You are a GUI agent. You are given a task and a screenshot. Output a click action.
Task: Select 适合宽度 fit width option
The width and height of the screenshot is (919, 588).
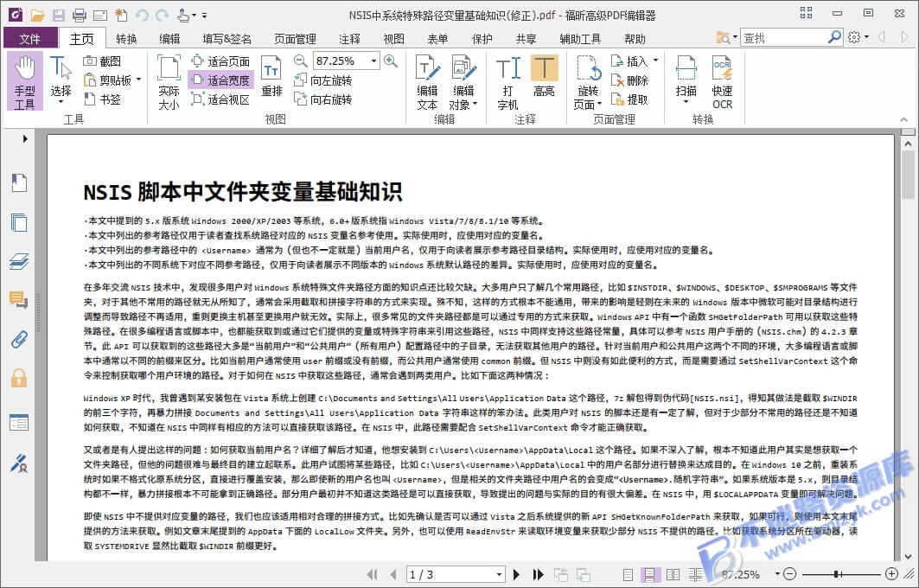(x=221, y=80)
